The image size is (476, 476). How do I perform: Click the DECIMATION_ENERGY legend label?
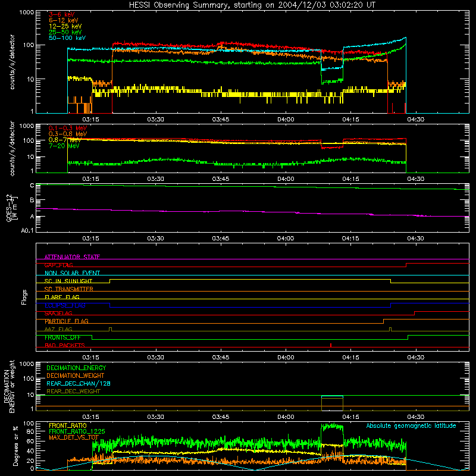click(76, 368)
